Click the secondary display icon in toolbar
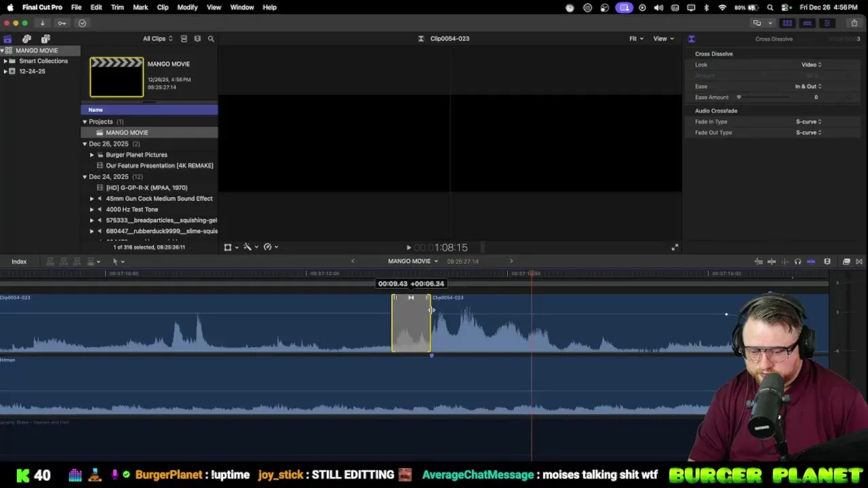868x488 pixels. [757, 23]
